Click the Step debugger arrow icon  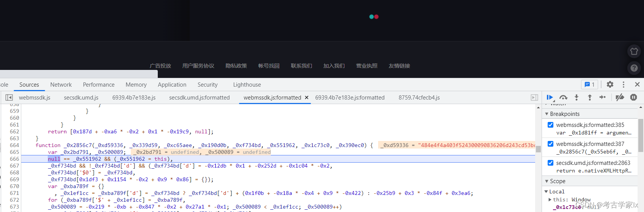click(x=603, y=97)
